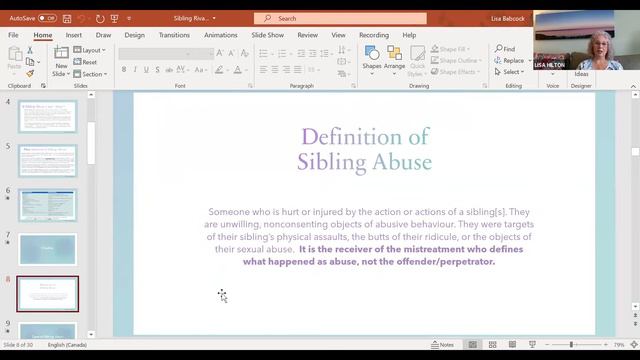The height and width of the screenshot is (360, 640).
Task: Open Change Case Aa dropdown
Action: [x=200, y=70]
